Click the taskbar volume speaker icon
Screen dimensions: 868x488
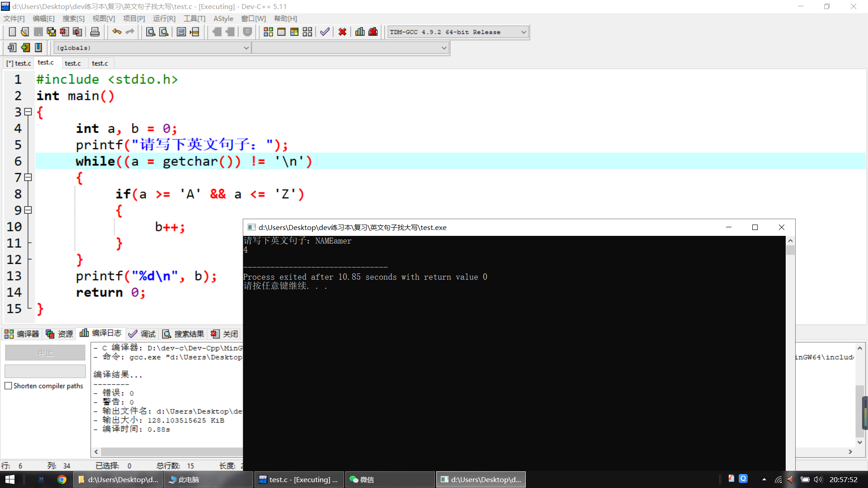pyautogui.click(x=818, y=479)
